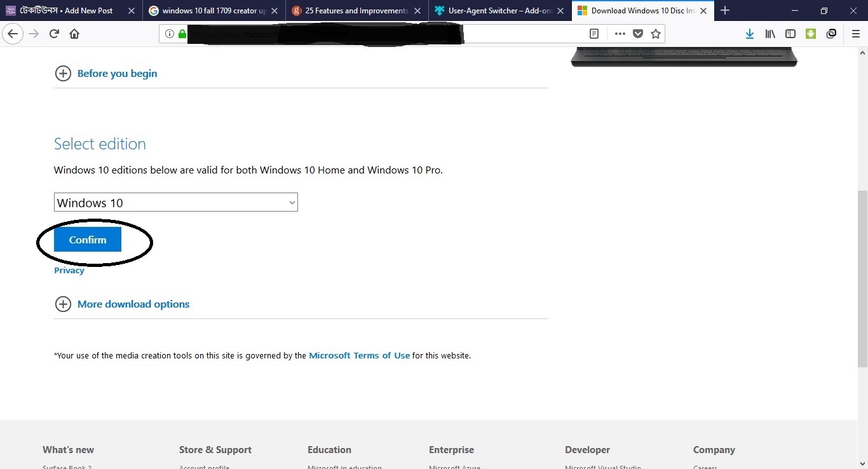This screenshot has height=469, width=868.
Task: Open a new tab with the plus button
Action: pos(725,10)
